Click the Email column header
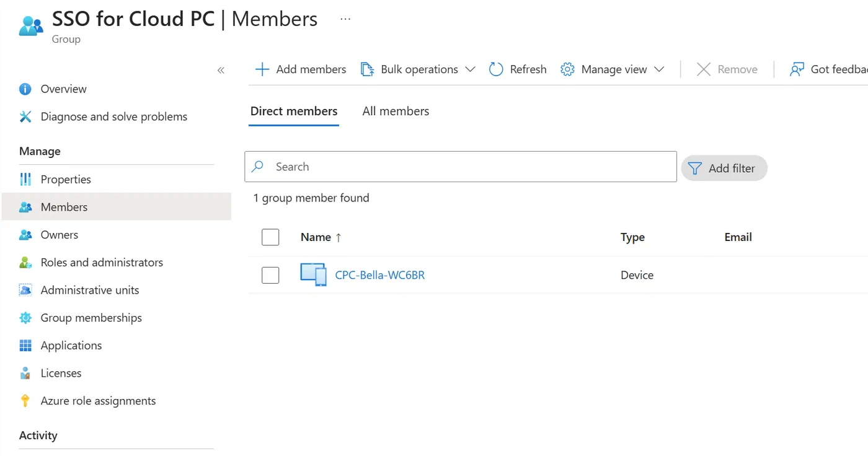This screenshot has width=868, height=456. tap(738, 237)
